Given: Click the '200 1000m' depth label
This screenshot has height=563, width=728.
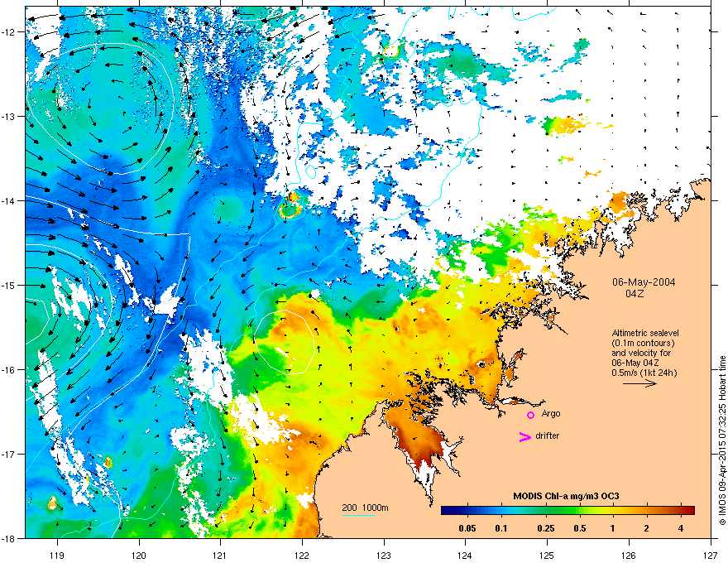Looking at the screenshot, I should tap(365, 508).
